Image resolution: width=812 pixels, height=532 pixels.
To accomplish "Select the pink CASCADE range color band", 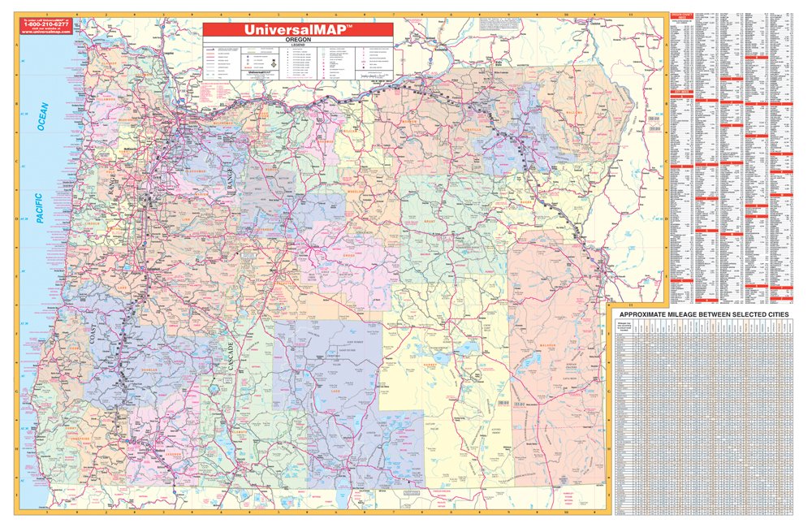I will (x=231, y=357).
